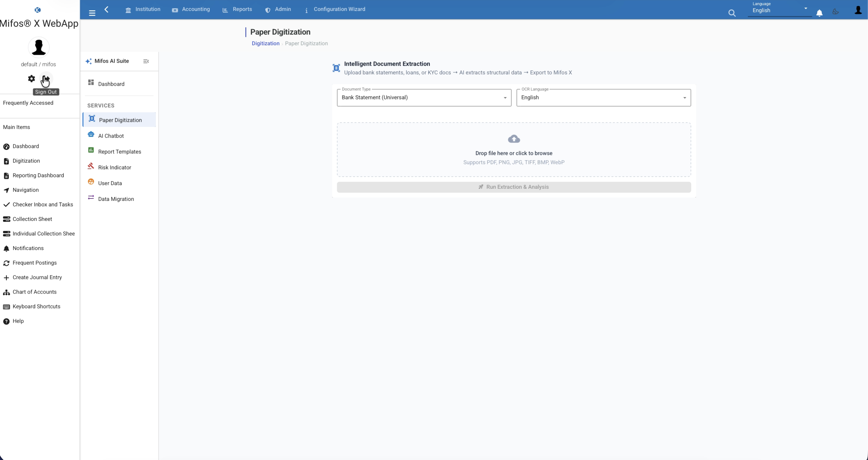Click the file drop zone to browse

(514, 149)
